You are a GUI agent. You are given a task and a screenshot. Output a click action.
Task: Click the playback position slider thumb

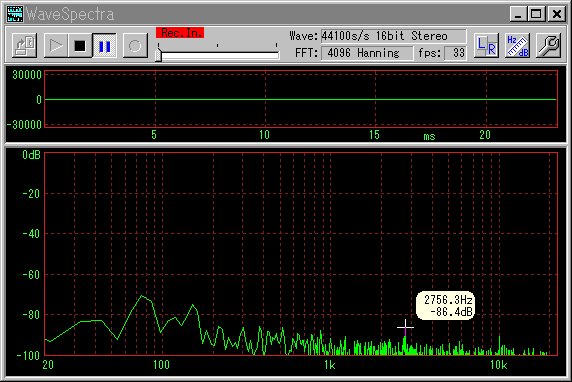(158, 55)
